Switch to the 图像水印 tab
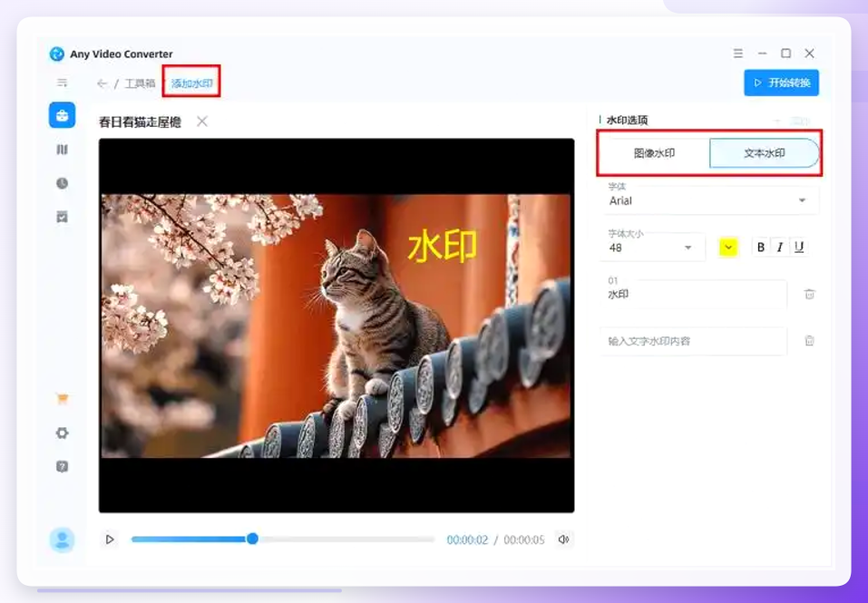 (654, 153)
